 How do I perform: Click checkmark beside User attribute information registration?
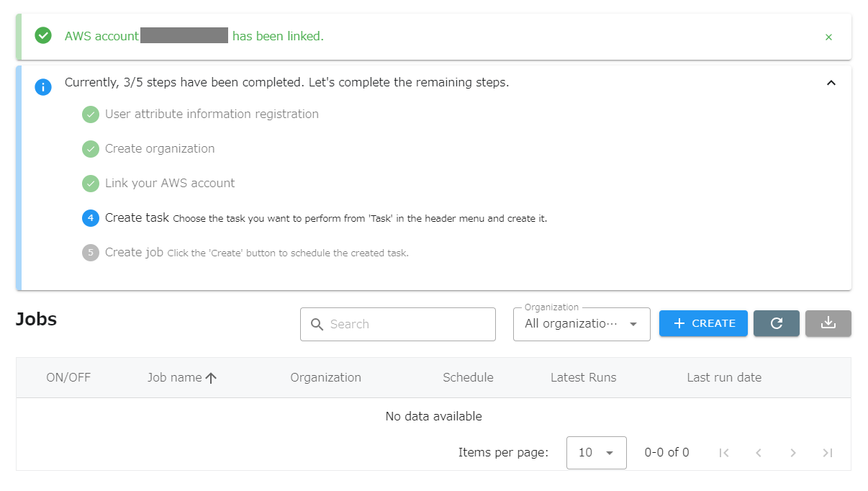point(90,114)
